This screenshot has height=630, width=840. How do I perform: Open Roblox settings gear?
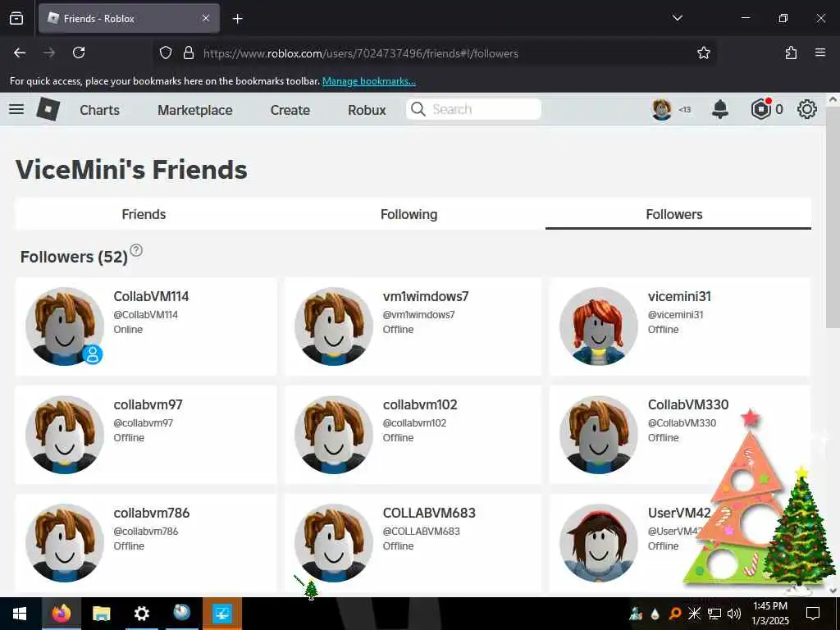[807, 109]
